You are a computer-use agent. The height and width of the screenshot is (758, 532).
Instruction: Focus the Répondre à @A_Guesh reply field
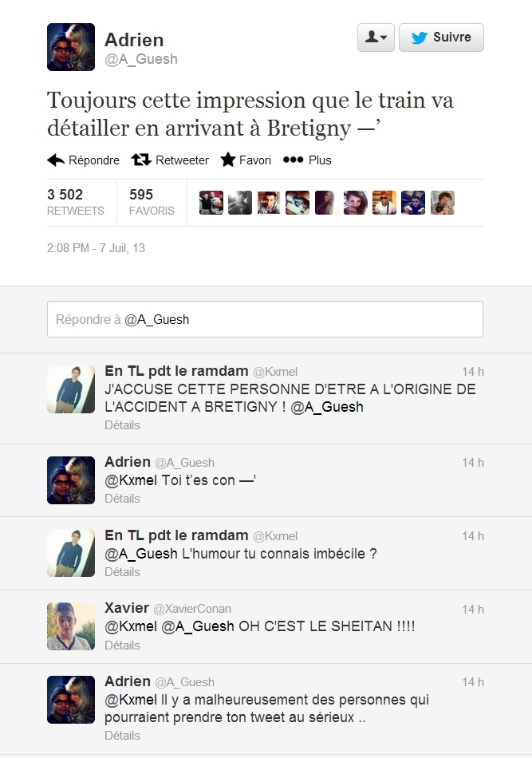266,319
